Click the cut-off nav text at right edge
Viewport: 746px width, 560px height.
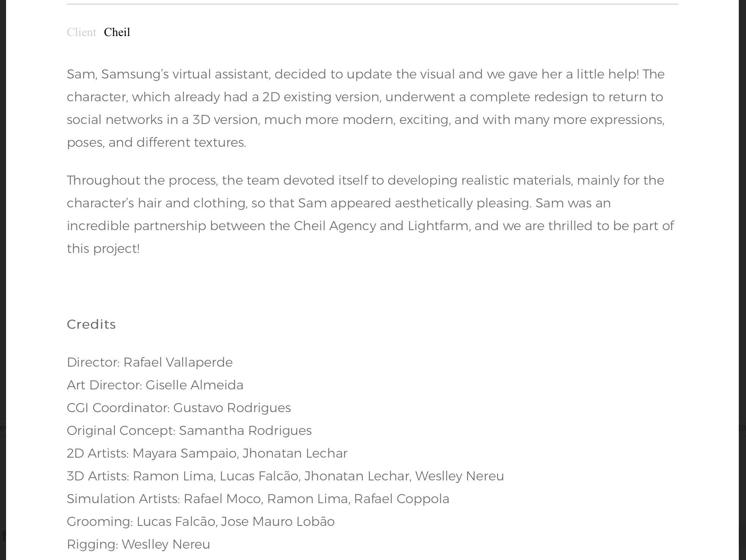[x=742, y=428]
